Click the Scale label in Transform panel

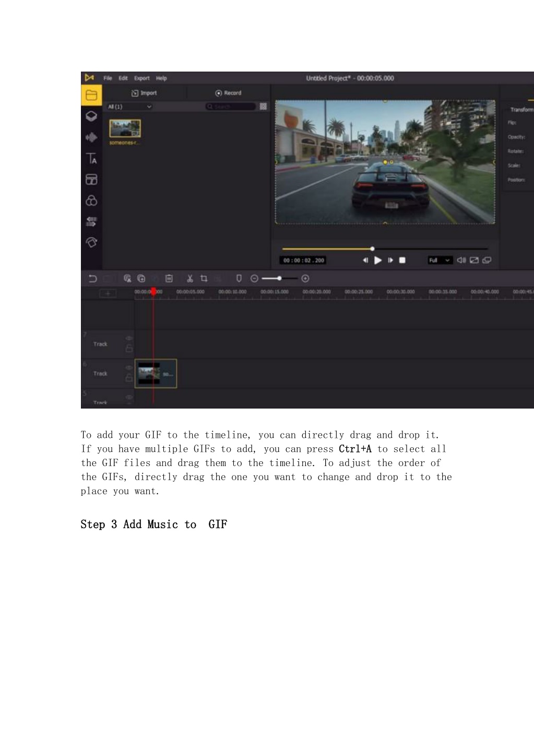point(514,165)
